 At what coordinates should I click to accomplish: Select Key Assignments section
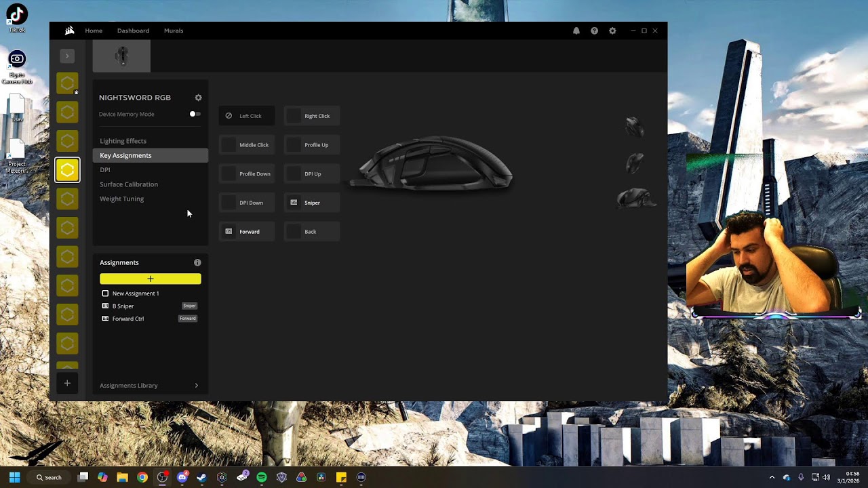pos(150,155)
